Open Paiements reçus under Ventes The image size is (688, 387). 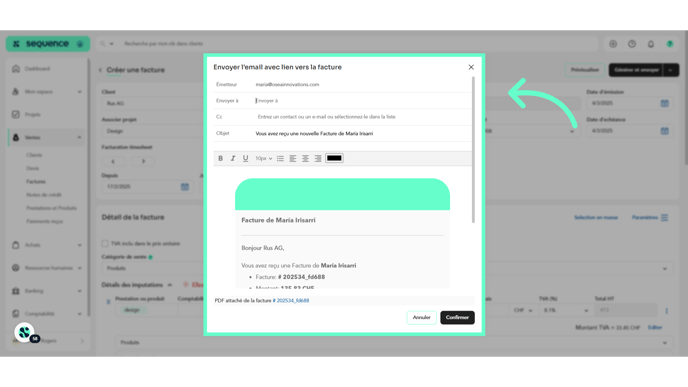[x=44, y=222]
